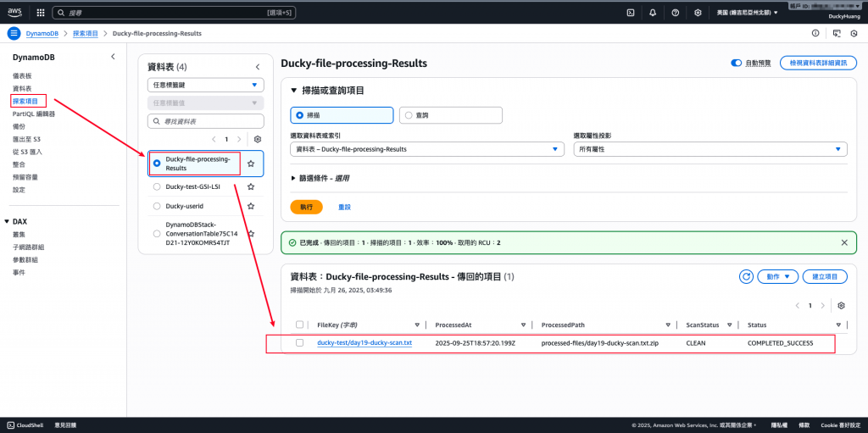Launch CloudShell from top bar icon
The image size is (868, 433).
tap(631, 12)
